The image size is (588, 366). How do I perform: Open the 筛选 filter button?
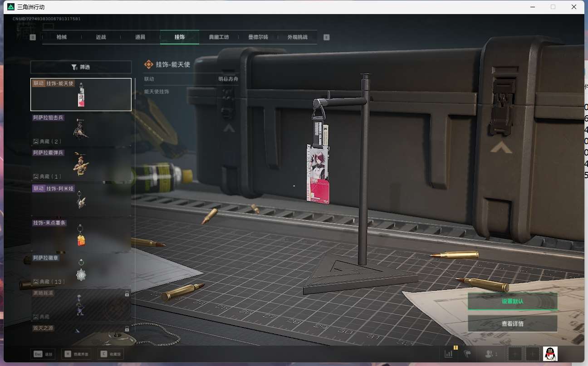pyautogui.click(x=81, y=67)
